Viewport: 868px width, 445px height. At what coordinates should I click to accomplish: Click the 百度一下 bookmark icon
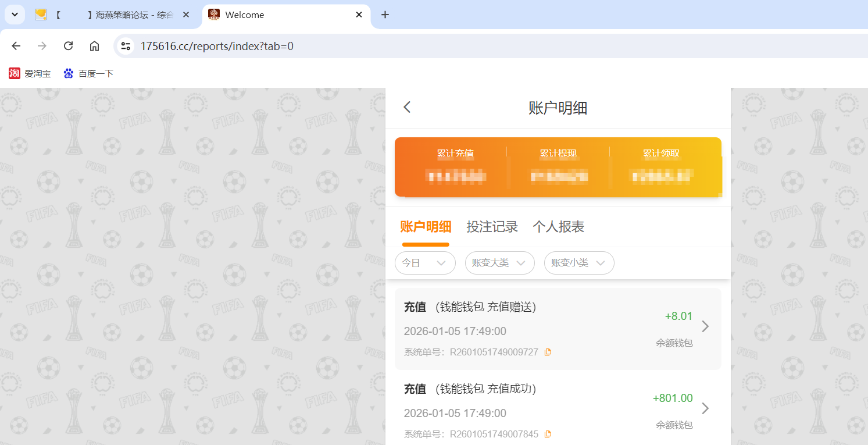point(68,73)
